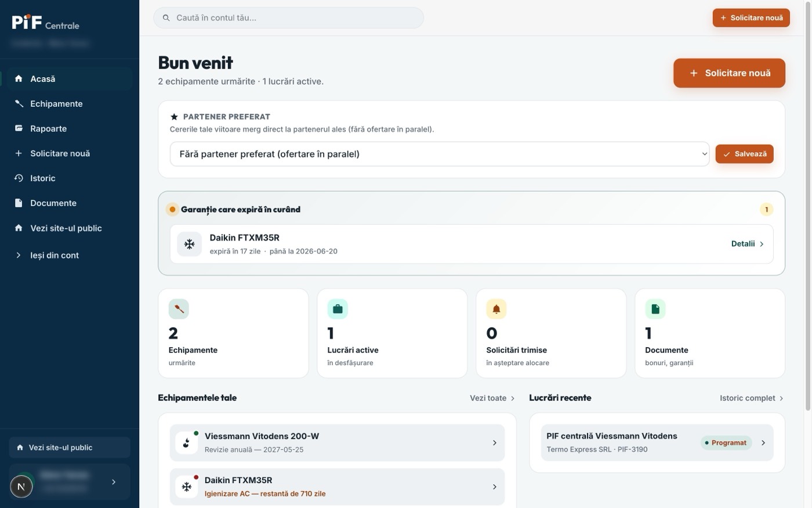Image resolution: width=812 pixels, height=508 pixels.
Task: Click the Istoric complet link
Action: tap(752, 398)
